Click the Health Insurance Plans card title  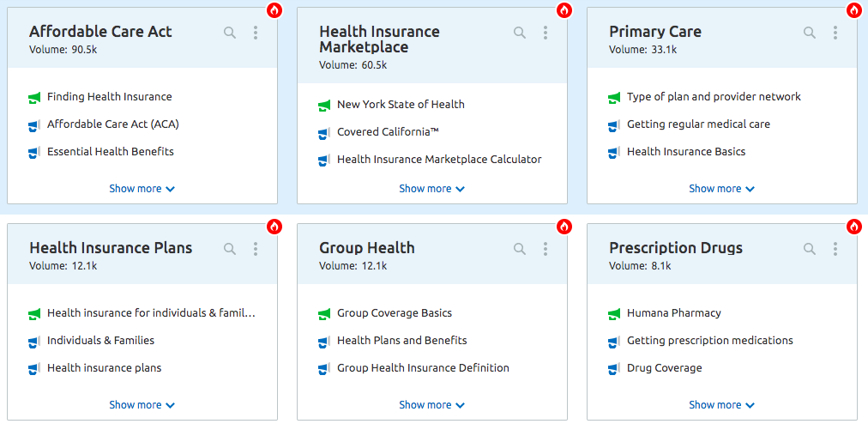[111, 248]
